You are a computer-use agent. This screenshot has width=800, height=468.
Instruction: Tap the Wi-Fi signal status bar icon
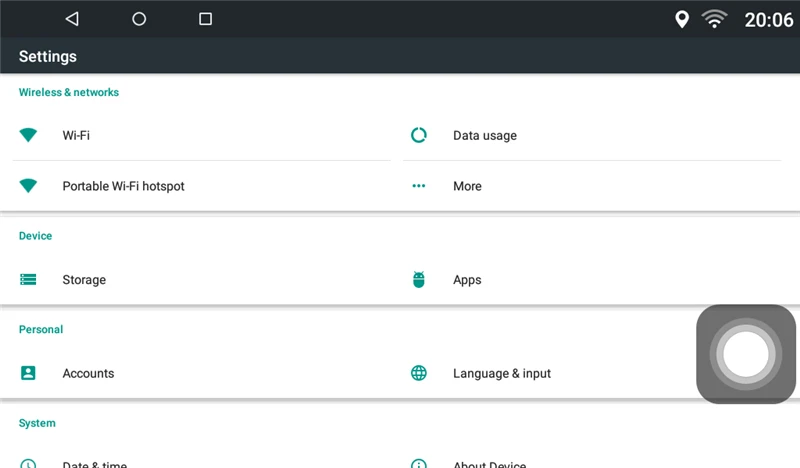pyautogui.click(x=714, y=19)
